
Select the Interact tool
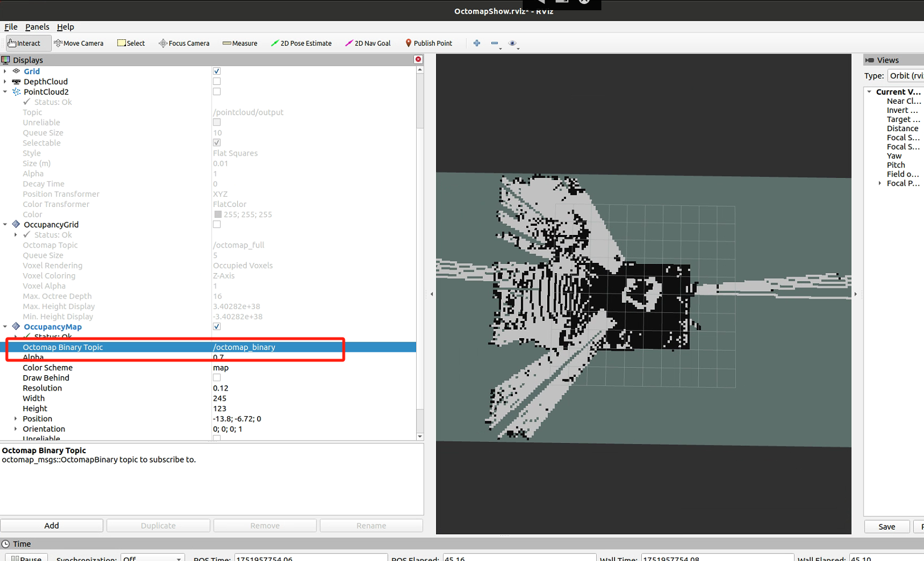pos(27,43)
